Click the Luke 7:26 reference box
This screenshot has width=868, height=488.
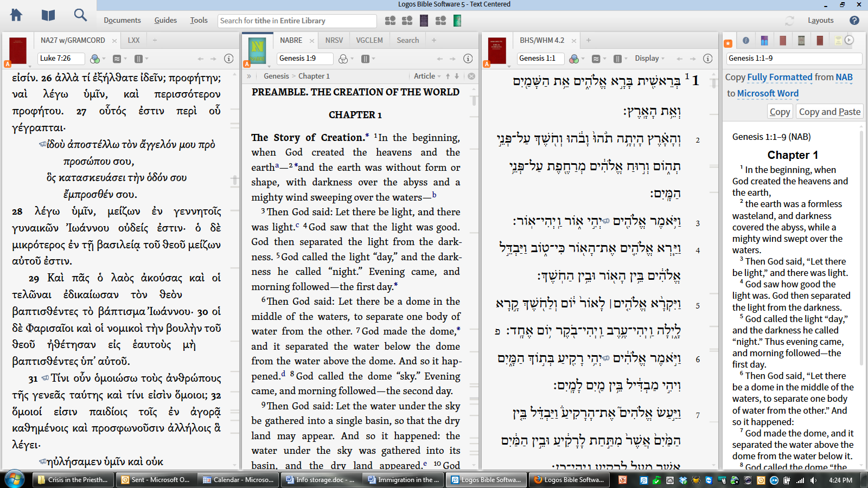61,59
